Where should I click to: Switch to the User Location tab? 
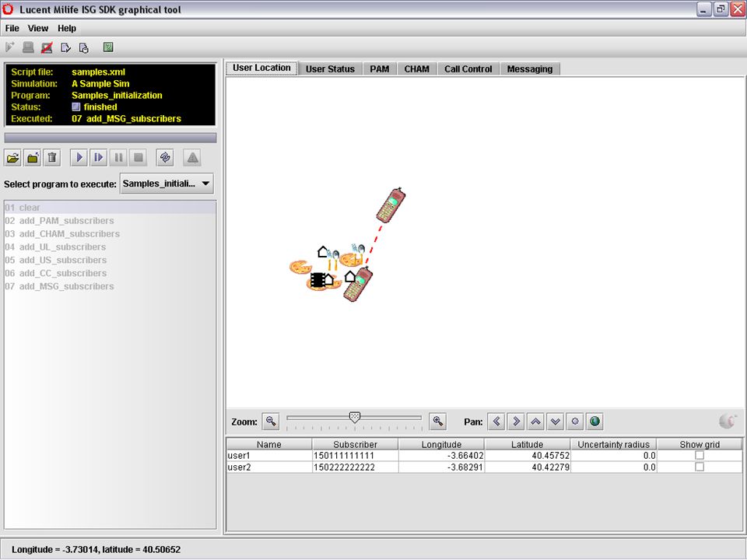coord(261,68)
